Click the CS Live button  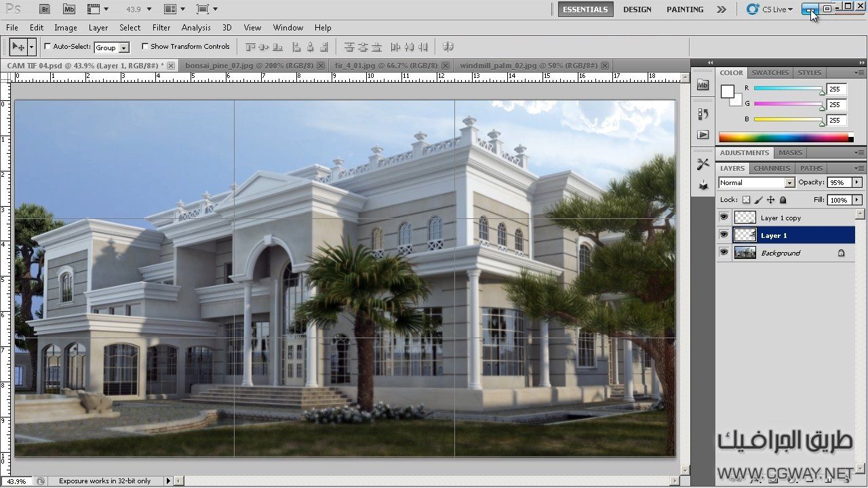point(770,9)
